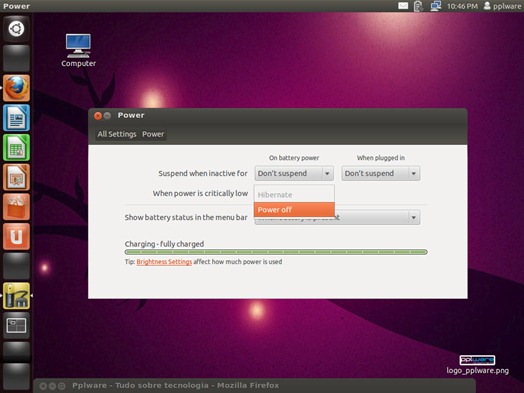Open When plugged in suspend dropdown
This screenshot has height=393, width=524.
[x=381, y=173]
